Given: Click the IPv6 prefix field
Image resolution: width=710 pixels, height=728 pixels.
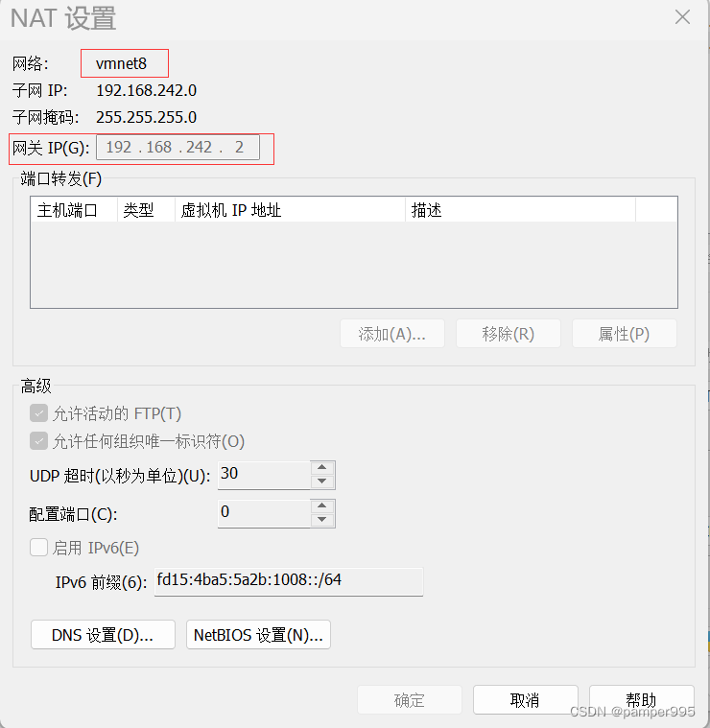Looking at the screenshot, I should [289, 581].
